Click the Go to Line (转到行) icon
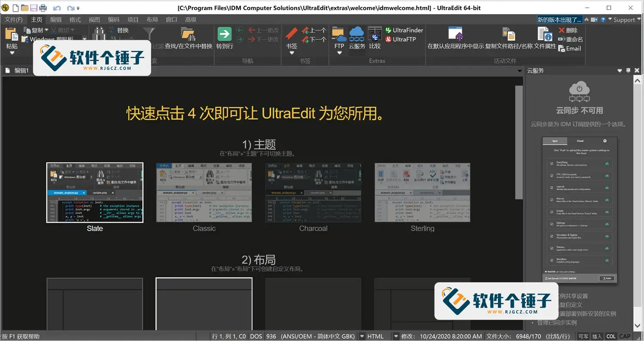This screenshot has height=341, width=644. coord(224,34)
